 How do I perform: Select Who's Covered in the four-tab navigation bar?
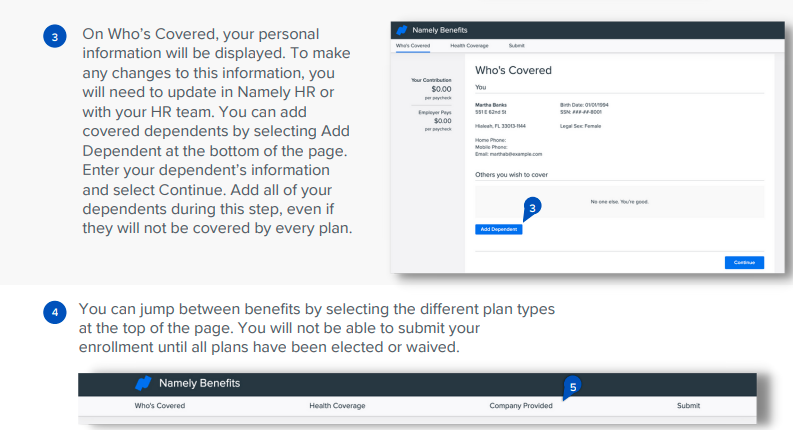(x=160, y=405)
